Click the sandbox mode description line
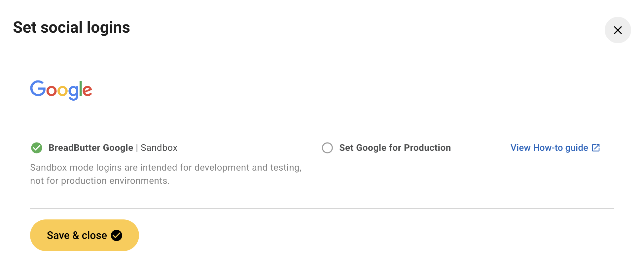The height and width of the screenshot is (262, 644). click(x=165, y=168)
